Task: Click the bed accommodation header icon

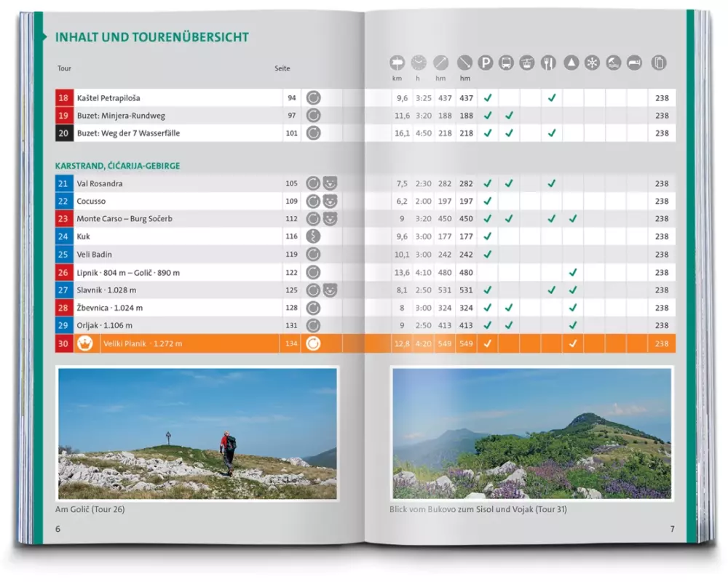Action: coord(635,63)
